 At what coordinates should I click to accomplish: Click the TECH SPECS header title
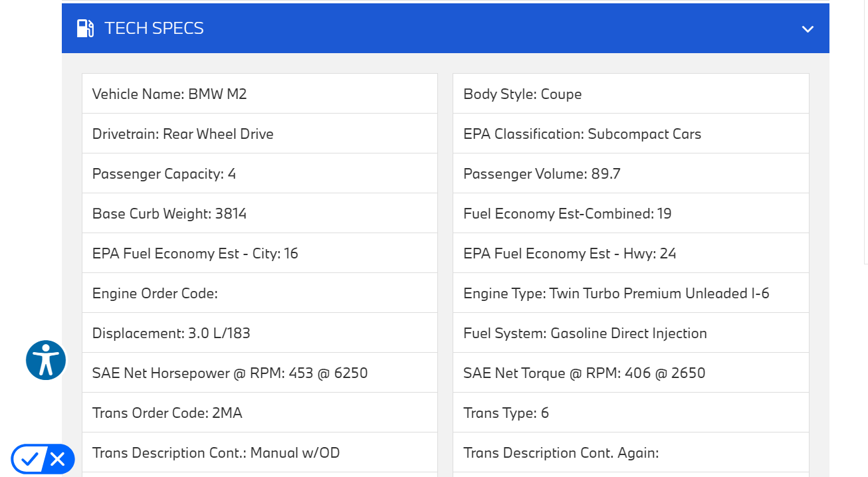[154, 29]
